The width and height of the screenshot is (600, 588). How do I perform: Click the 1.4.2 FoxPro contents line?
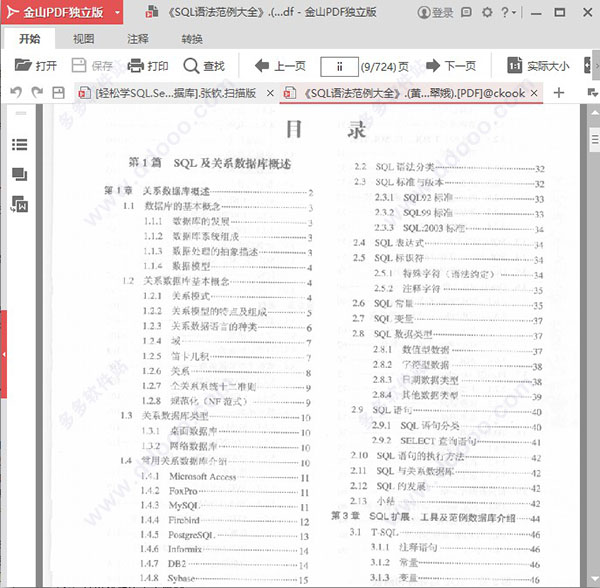(224, 491)
